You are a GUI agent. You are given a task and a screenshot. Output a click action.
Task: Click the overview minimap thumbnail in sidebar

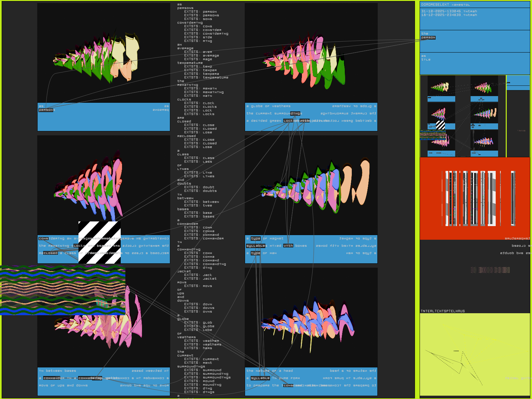point(463,116)
